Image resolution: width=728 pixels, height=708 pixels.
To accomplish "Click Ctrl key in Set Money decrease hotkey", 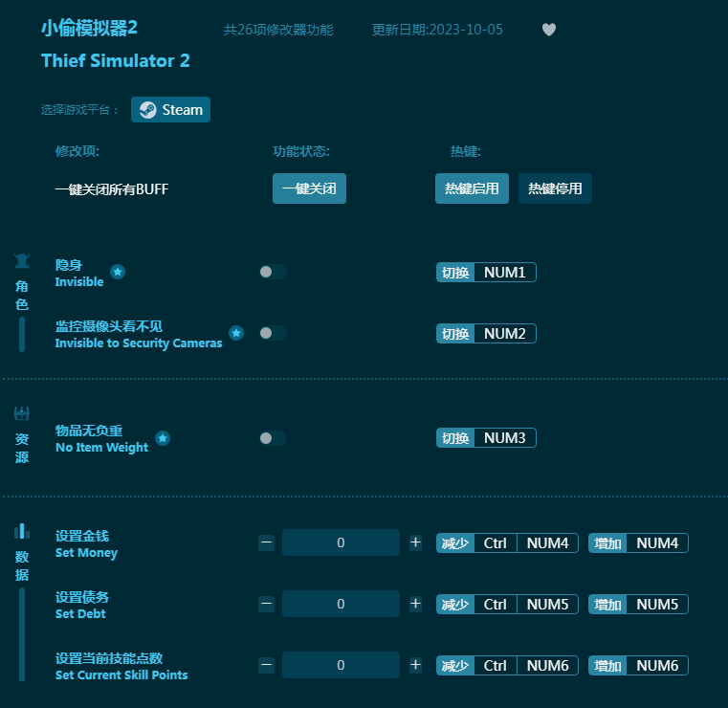I will [495, 543].
